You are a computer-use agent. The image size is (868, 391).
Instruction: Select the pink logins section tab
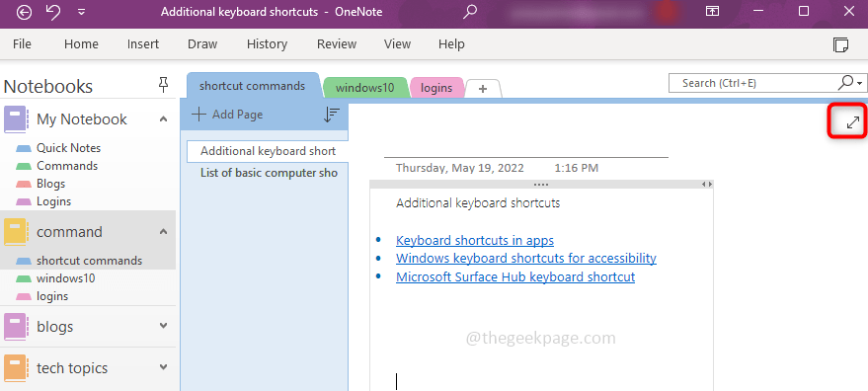(436, 88)
